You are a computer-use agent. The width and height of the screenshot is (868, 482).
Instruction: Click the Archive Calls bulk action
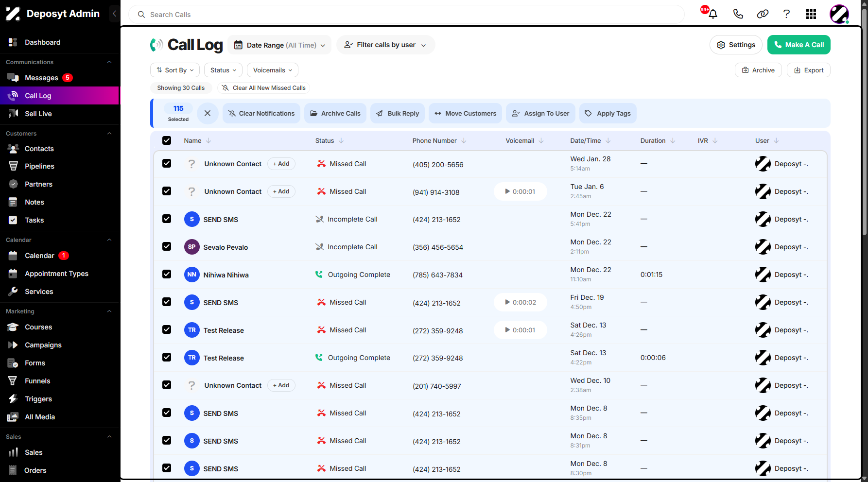tap(335, 113)
